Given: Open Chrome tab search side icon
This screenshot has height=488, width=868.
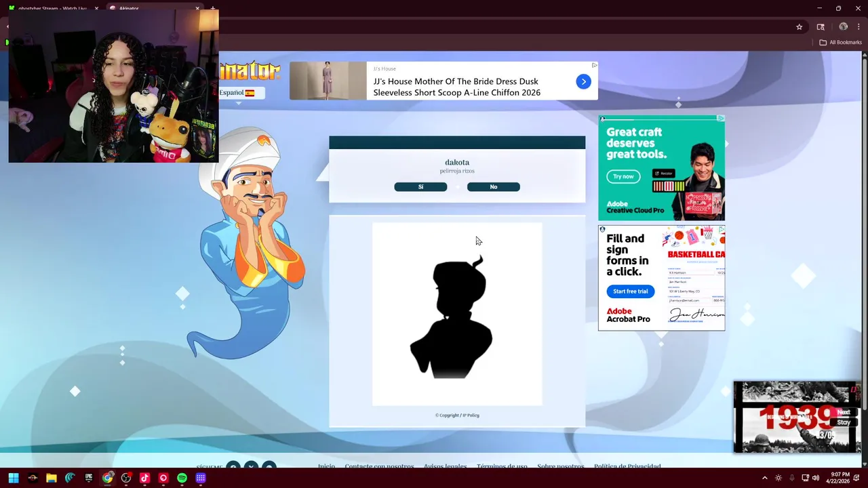Looking at the screenshot, I should [821, 27].
